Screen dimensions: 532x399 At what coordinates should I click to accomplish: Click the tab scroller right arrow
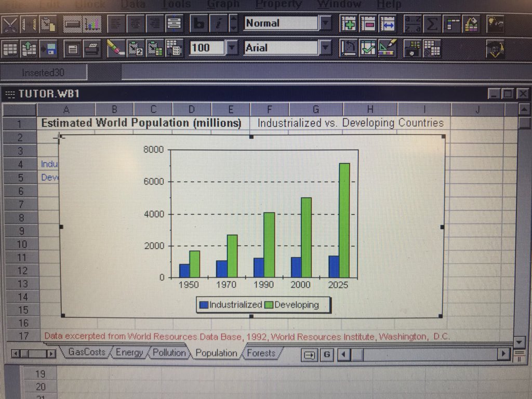51,354
